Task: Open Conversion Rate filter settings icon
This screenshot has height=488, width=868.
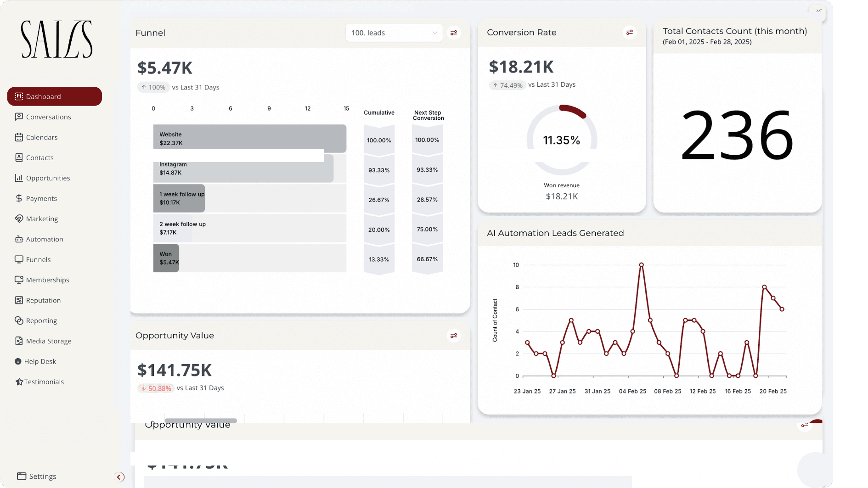Action: coord(629,32)
